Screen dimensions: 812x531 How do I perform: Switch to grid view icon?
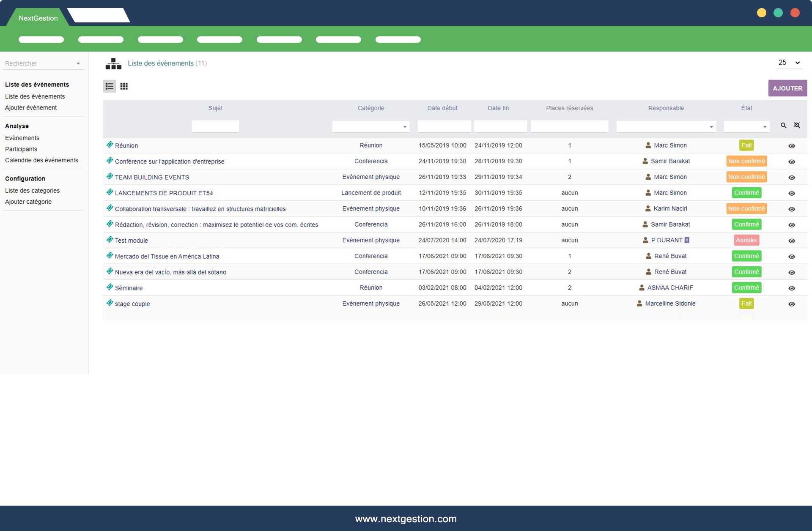[x=124, y=86]
